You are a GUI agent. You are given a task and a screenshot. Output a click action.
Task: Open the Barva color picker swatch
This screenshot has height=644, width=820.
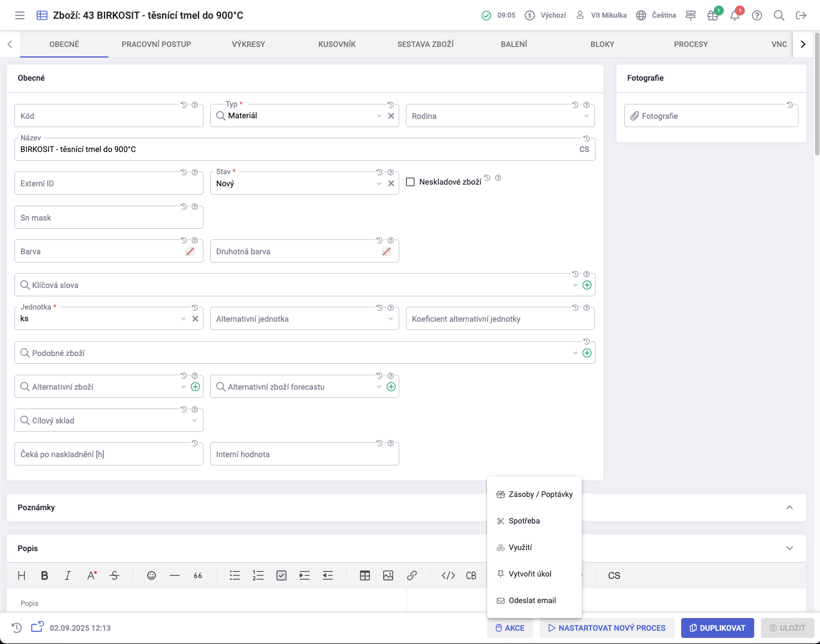click(190, 252)
